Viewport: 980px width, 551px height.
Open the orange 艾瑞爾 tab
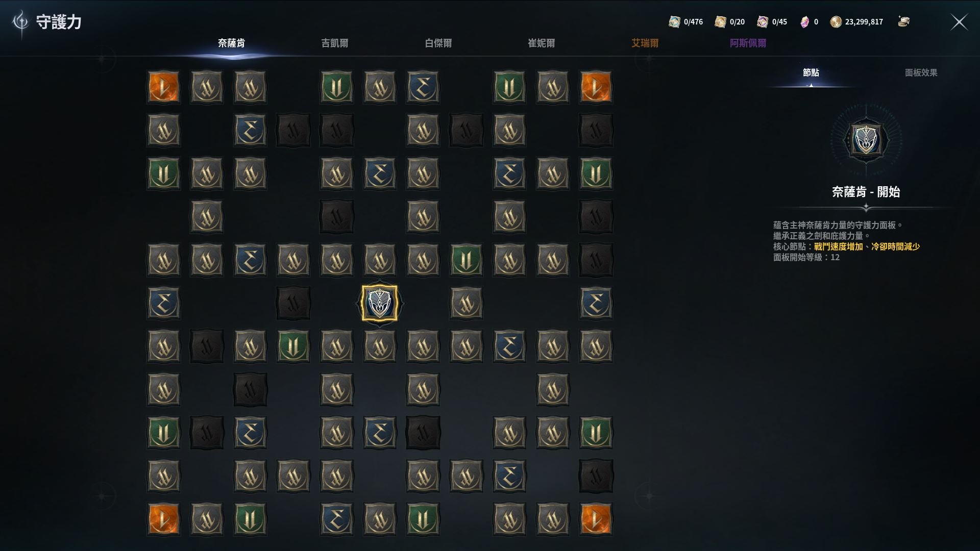click(x=645, y=43)
